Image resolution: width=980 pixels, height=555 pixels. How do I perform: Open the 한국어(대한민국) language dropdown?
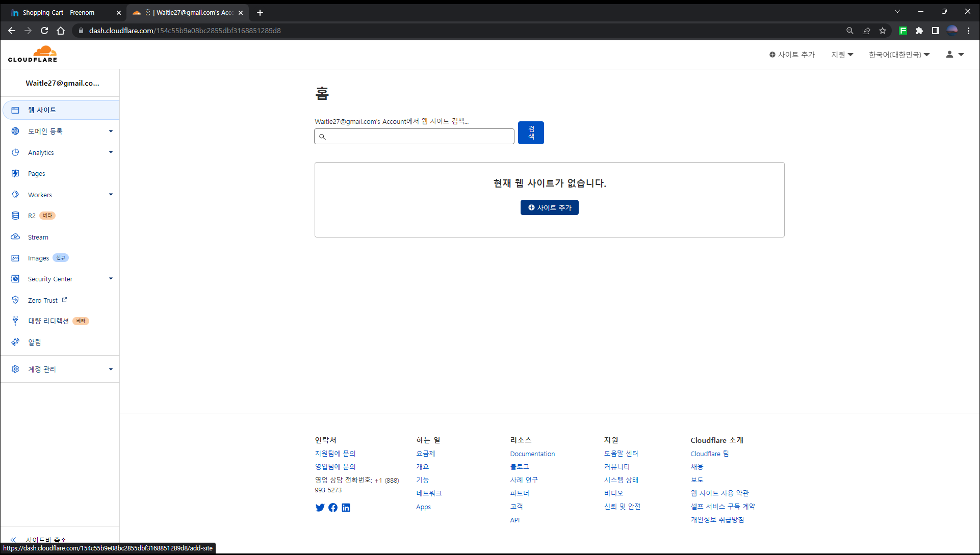coord(899,55)
